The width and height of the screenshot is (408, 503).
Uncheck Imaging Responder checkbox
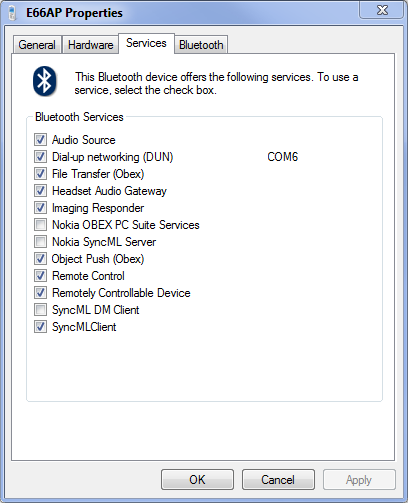40,208
